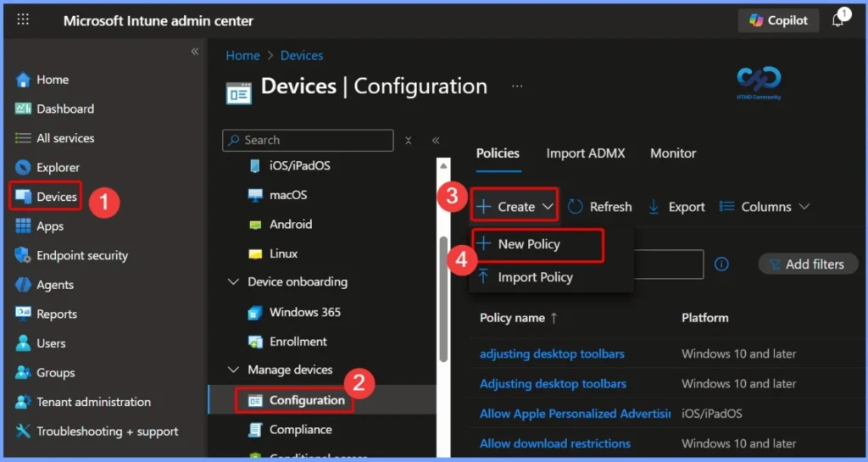Switch to the Policies tab

tap(498, 153)
